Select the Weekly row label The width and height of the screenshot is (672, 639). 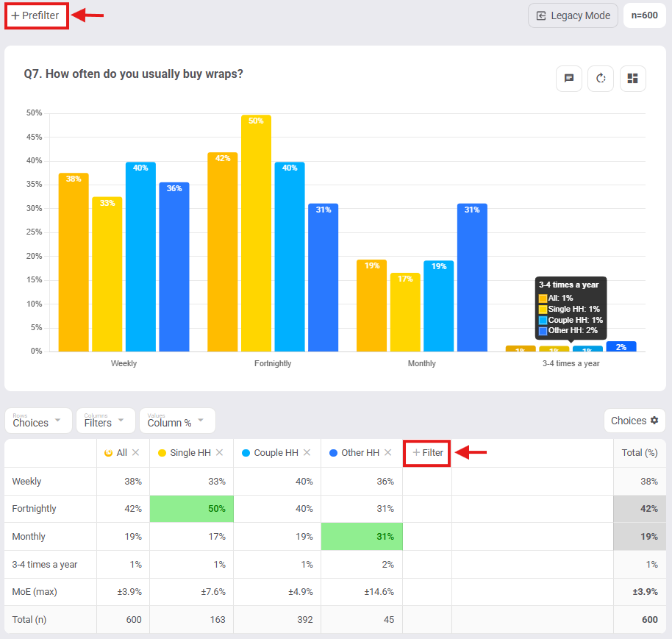[x=26, y=482]
